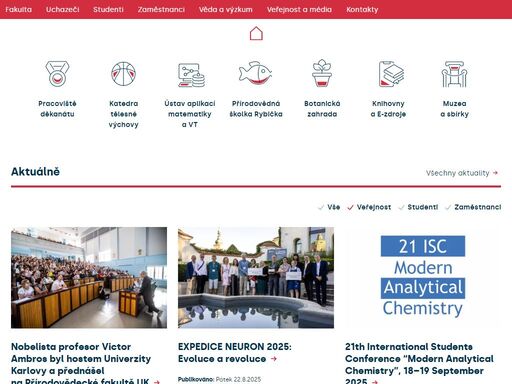Screen dimensions: 512x384
Task: Expand the Uchazeči navigation menu
Action: 63,9
